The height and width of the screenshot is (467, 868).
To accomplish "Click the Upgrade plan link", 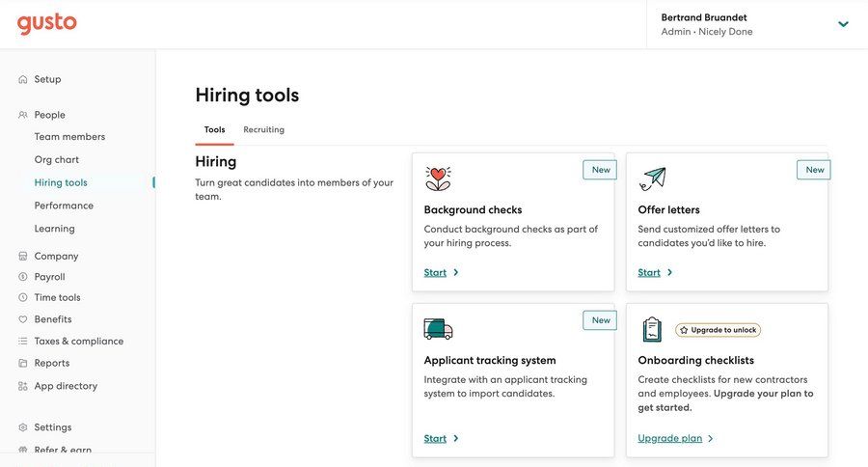I will [670, 438].
